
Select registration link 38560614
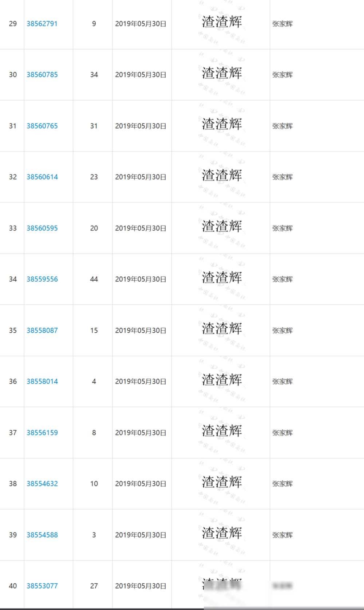42,177
